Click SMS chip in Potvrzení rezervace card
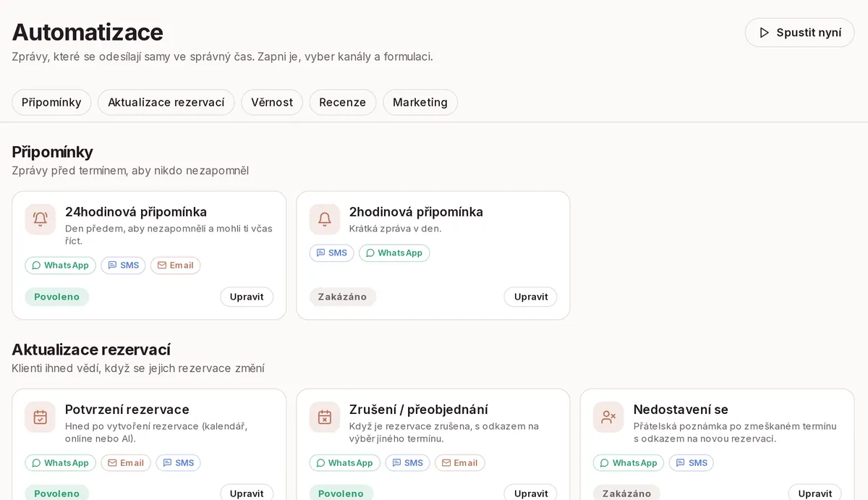 [x=178, y=463]
